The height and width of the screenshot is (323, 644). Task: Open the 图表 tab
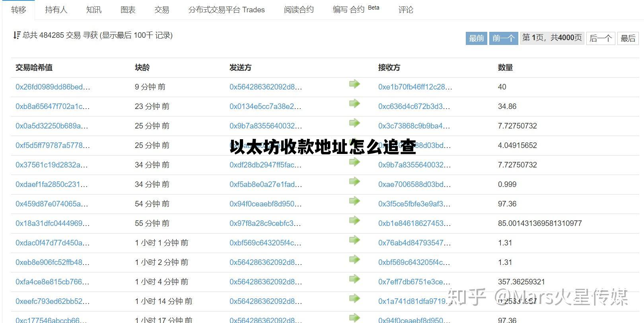[128, 10]
